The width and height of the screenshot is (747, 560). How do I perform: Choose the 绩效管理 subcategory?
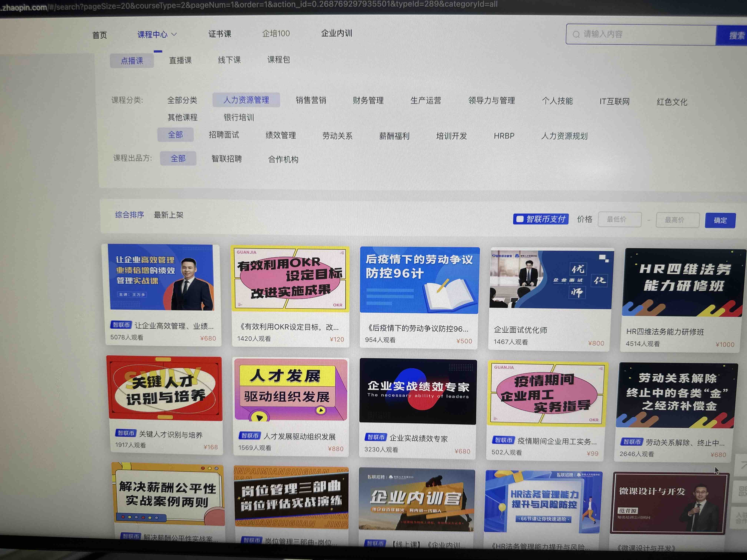(281, 135)
